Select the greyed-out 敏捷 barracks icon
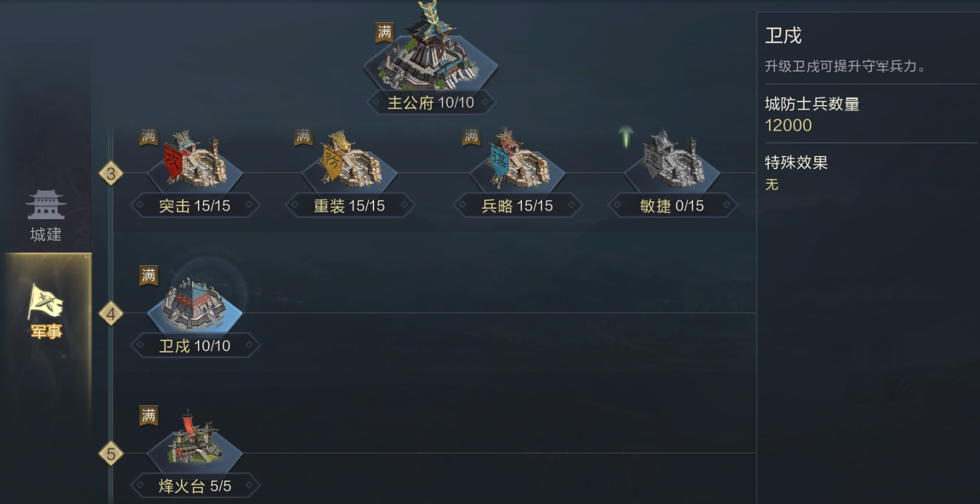This screenshot has width=980, height=504. (x=672, y=163)
